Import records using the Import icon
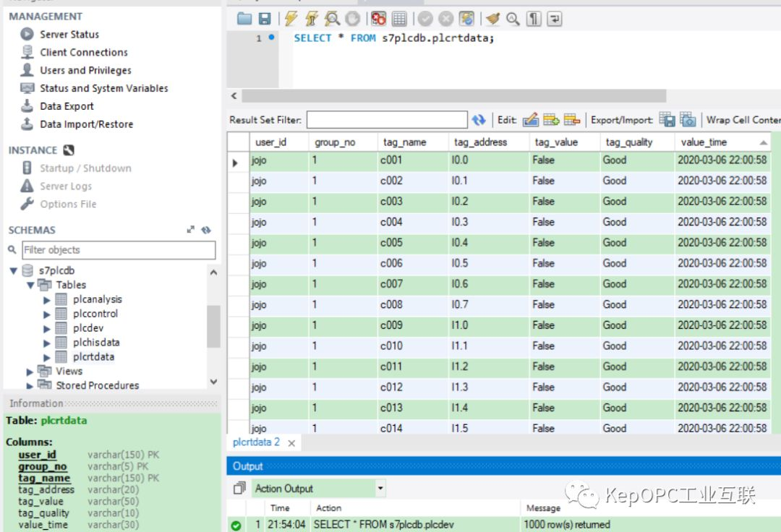The image size is (781, 532). point(686,119)
